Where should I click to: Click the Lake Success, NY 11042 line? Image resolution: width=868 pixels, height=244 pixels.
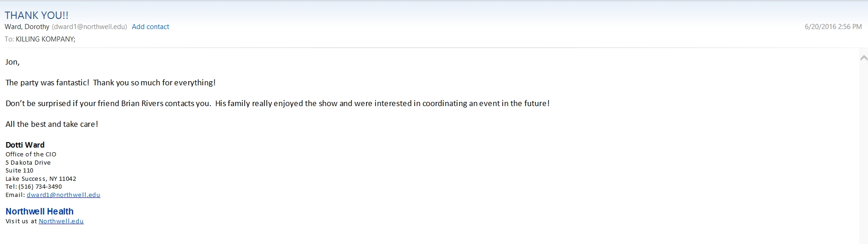[41, 179]
